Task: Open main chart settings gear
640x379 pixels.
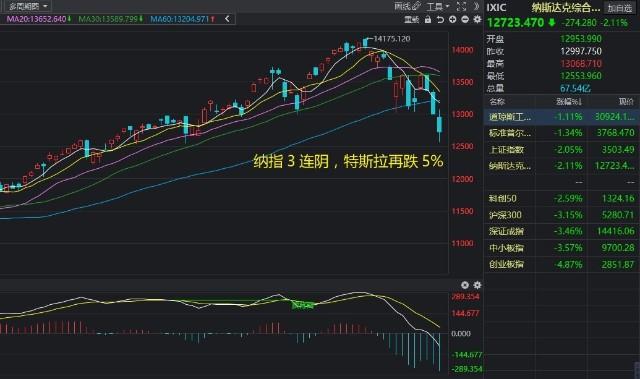Action: tap(477, 19)
